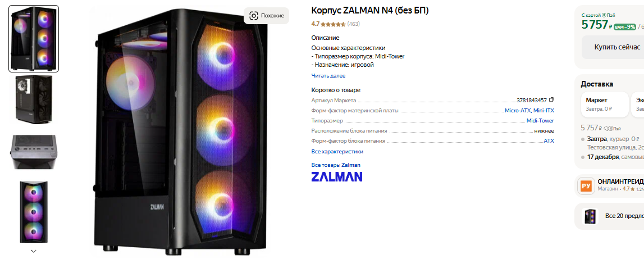Copy the Артикул Маркета number via copy icon
This screenshot has width=644, height=259.
(x=551, y=100)
